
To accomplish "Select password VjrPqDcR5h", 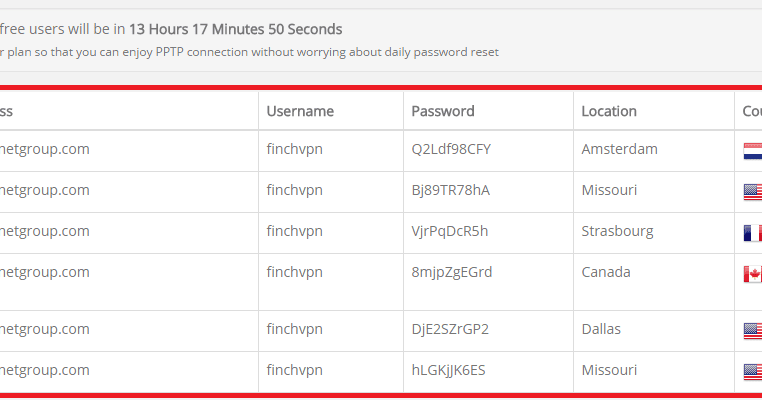I will [x=450, y=231].
